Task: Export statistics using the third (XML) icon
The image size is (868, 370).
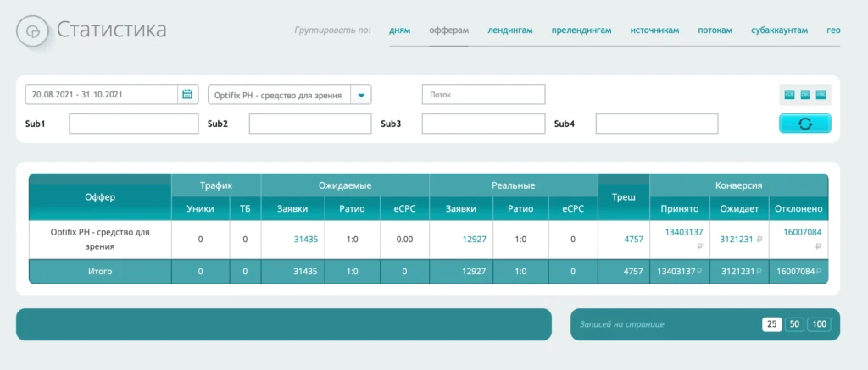Action: point(821,95)
